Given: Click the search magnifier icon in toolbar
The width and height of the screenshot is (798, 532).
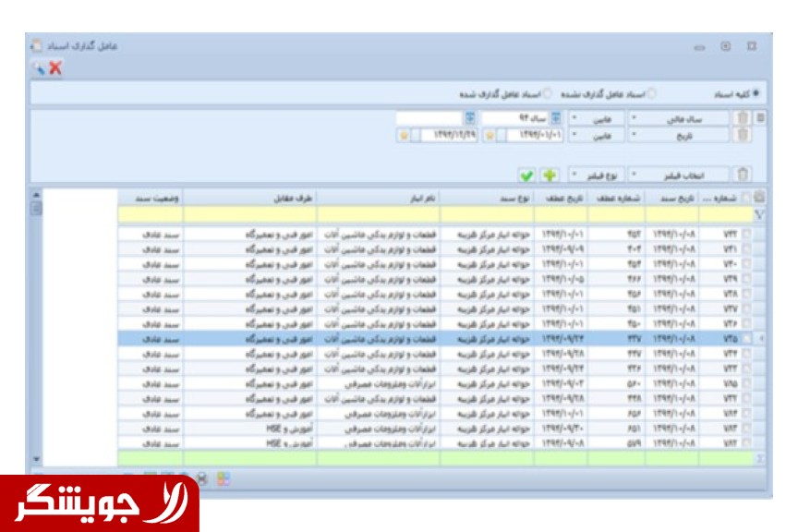Looking at the screenshot, I should 39,67.
